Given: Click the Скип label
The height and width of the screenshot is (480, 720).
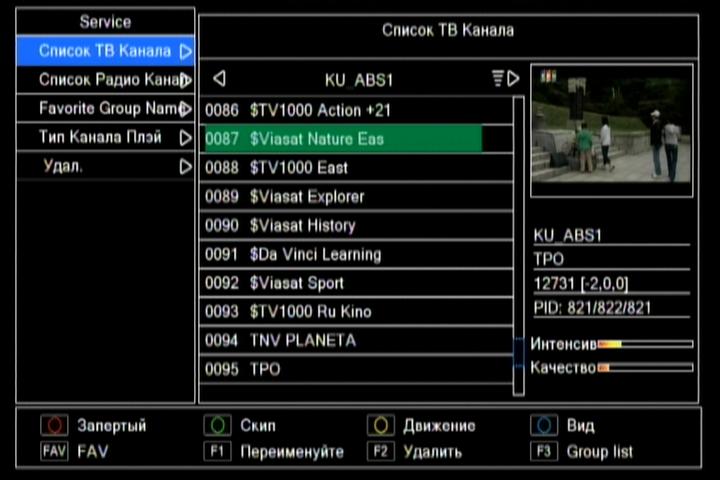Looking at the screenshot, I should pyautogui.click(x=258, y=426).
